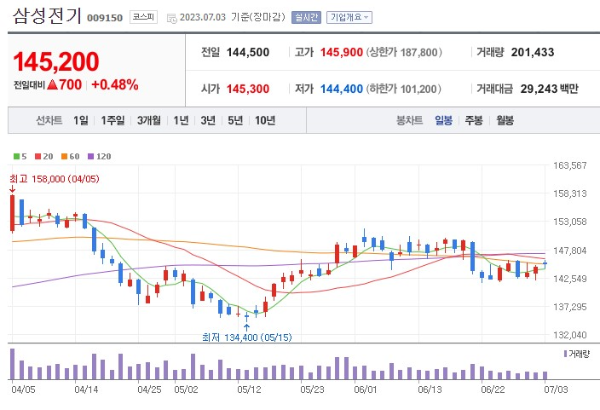Switch to 주봉 weekly candle chart
The width and height of the screenshot is (600, 410).
point(474,121)
